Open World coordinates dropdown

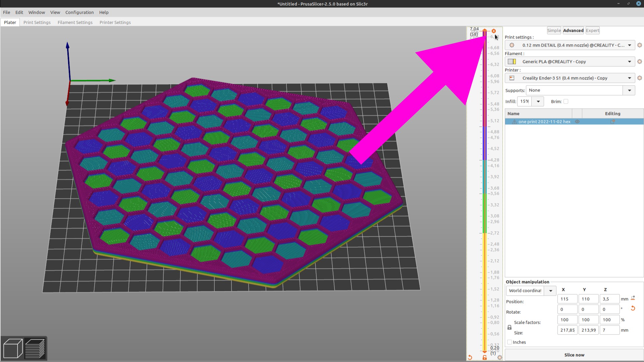click(550, 291)
